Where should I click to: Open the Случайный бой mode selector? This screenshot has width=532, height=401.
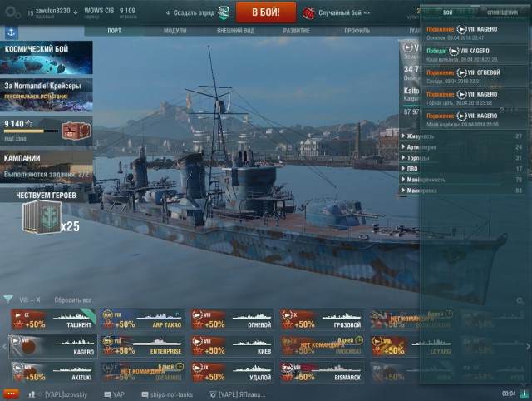pyautogui.click(x=343, y=13)
